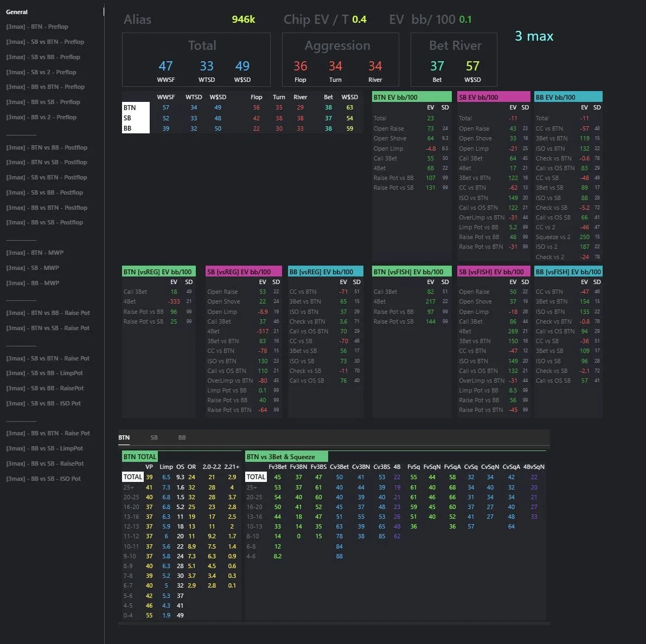The width and height of the screenshot is (646, 644).
Task: Select the BTN tab above BTN TOTAL
Action: [x=124, y=437]
